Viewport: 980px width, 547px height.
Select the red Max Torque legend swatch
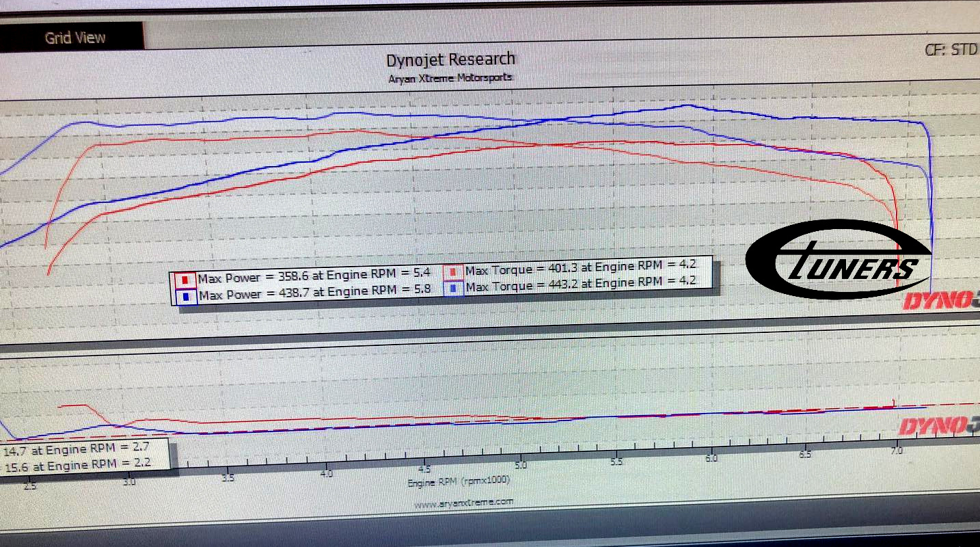[x=453, y=272]
